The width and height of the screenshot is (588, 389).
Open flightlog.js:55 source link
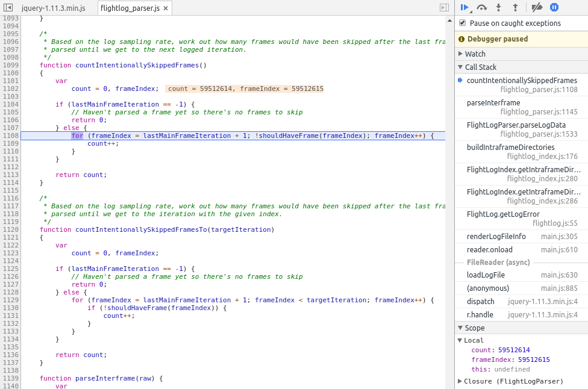point(555,223)
